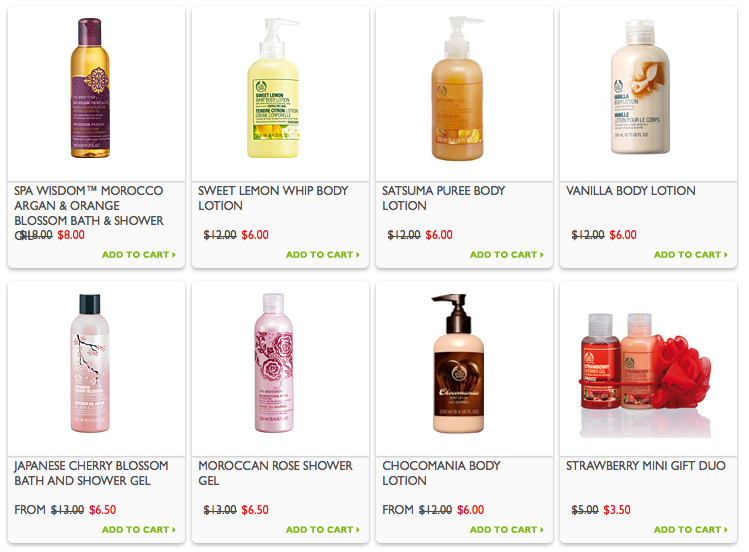Add Chocomania Body Lotion to cart
This screenshot has height=552, width=749.
click(506, 530)
